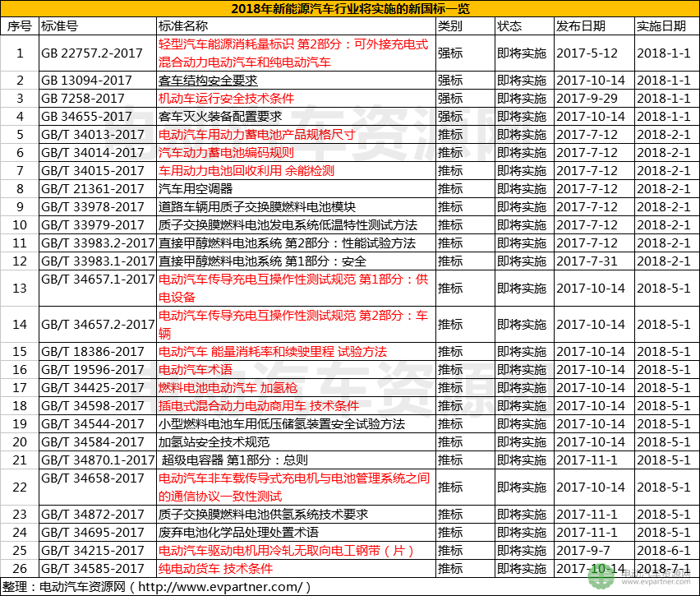Click cell GB/T 33983.2-2017

98,243
